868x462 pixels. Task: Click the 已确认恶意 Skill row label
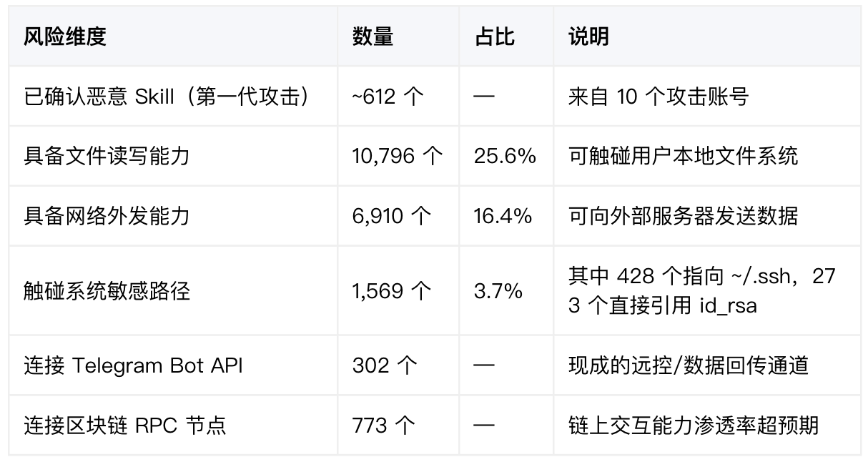[x=167, y=97]
